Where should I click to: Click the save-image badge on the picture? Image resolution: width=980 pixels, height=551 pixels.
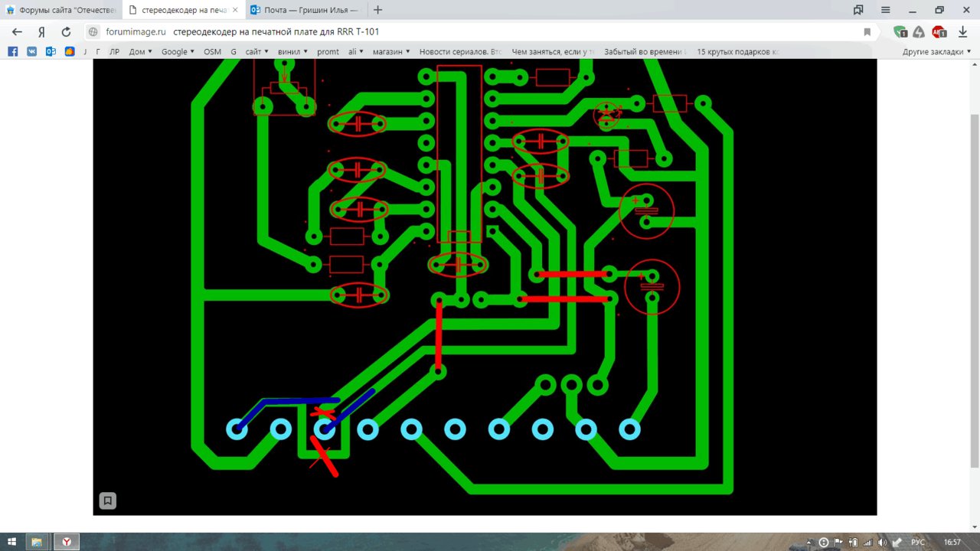click(108, 500)
